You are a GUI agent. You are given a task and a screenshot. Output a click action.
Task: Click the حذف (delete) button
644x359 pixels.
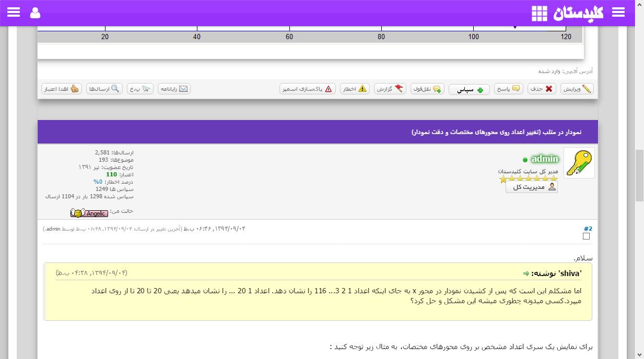[x=542, y=89]
